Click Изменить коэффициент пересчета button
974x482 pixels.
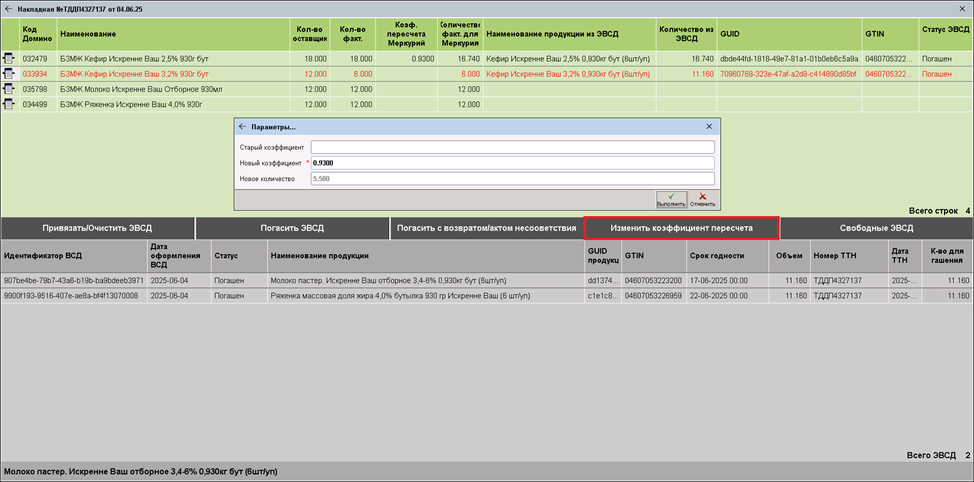[681, 228]
